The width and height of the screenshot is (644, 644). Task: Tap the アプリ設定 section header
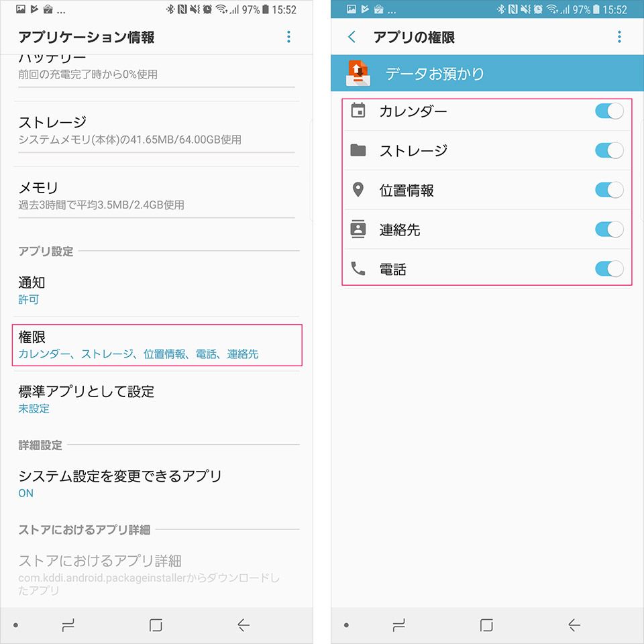[46, 251]
